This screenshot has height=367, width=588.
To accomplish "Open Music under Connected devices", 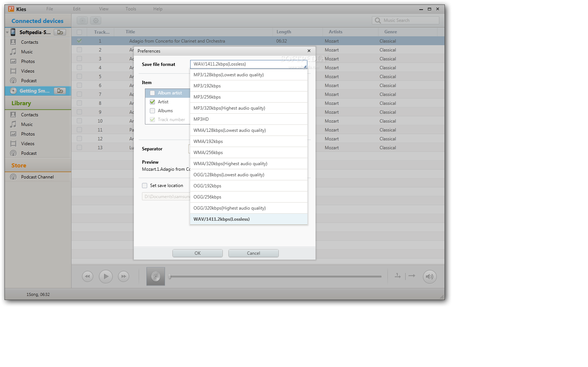I will pos(27,52).
